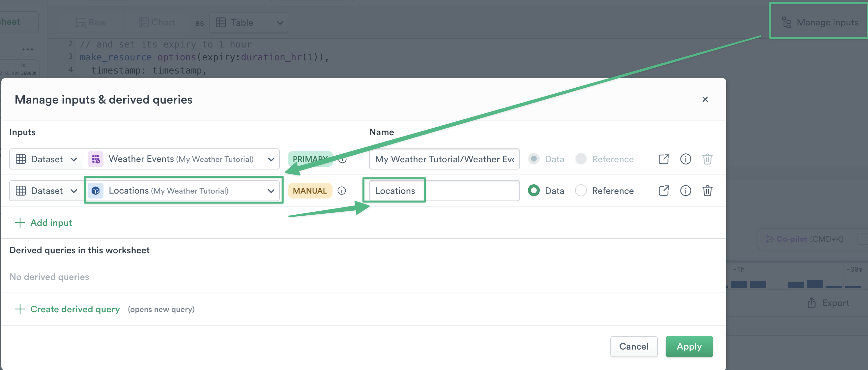Click info icon beside MANUAL badge
The width and height of the screenshot is (868, 370).
[x=342, y=191]
